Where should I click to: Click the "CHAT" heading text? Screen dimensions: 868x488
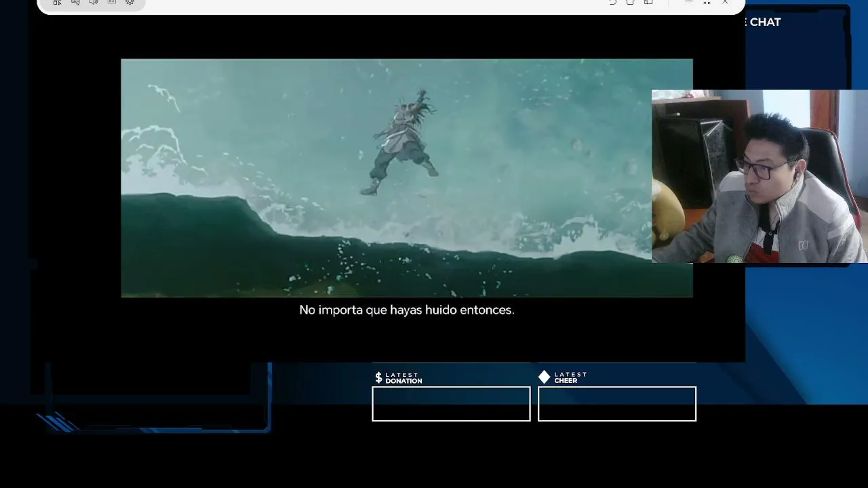[x=765, y=22]
